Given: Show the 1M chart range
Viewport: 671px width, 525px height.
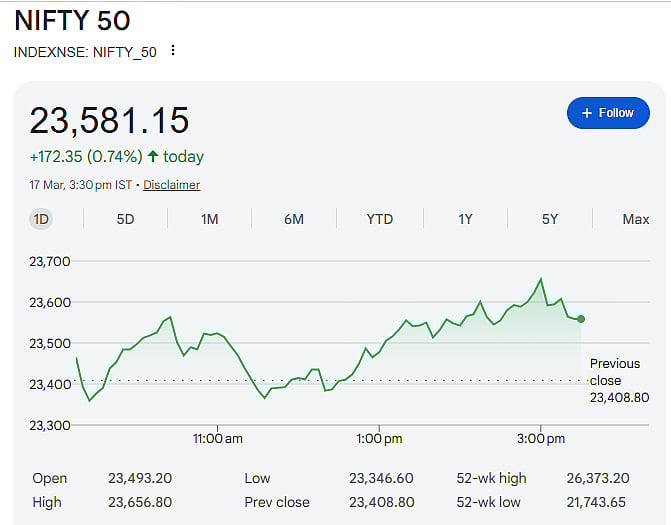Looking at the screenshot, I should click(209, 219).
